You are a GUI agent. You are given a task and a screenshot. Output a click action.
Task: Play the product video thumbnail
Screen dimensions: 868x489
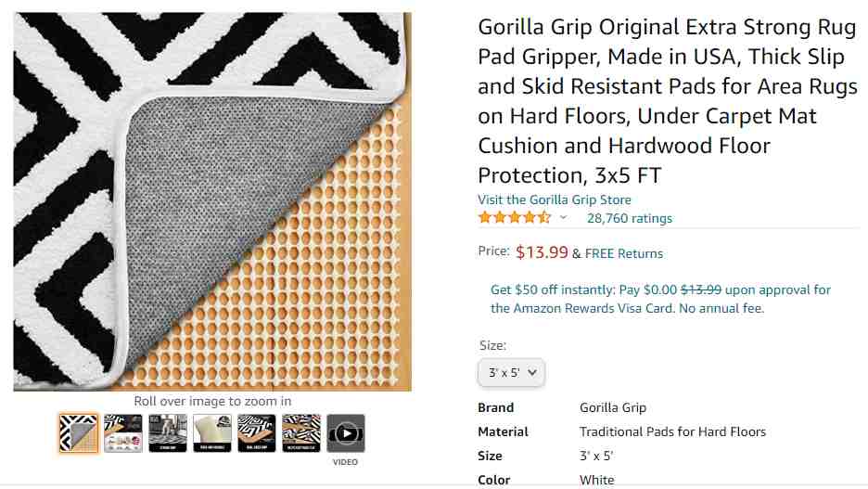(345, 433)
